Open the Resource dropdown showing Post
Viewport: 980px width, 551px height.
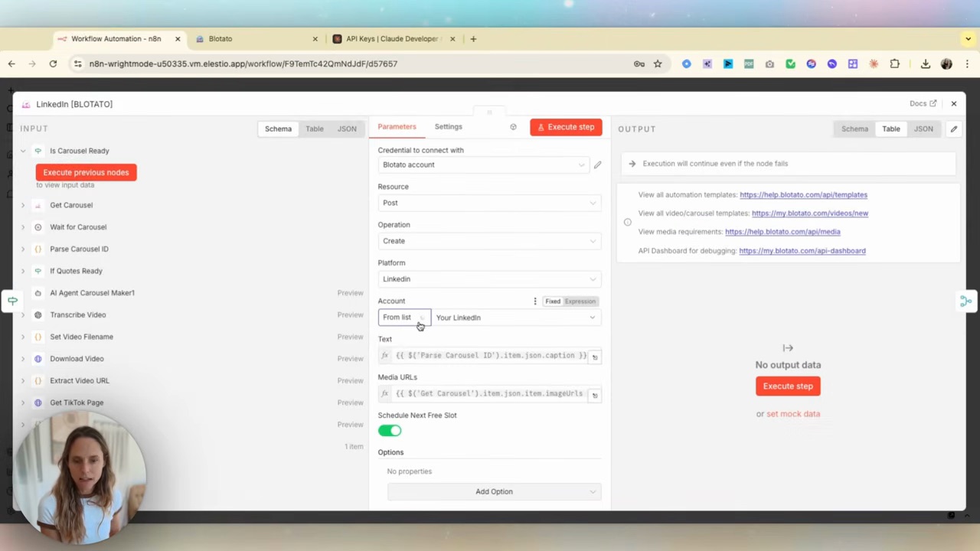click(489, 203)
